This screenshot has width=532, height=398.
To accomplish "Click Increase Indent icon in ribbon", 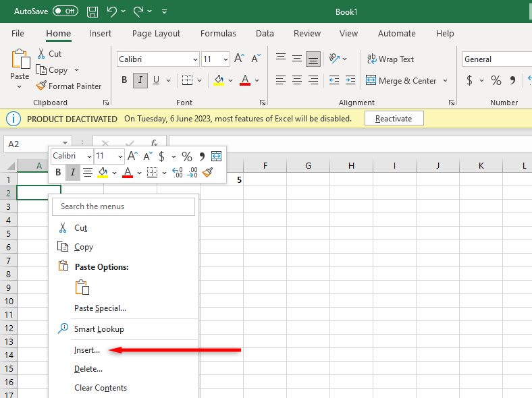I will coord(350,80).
